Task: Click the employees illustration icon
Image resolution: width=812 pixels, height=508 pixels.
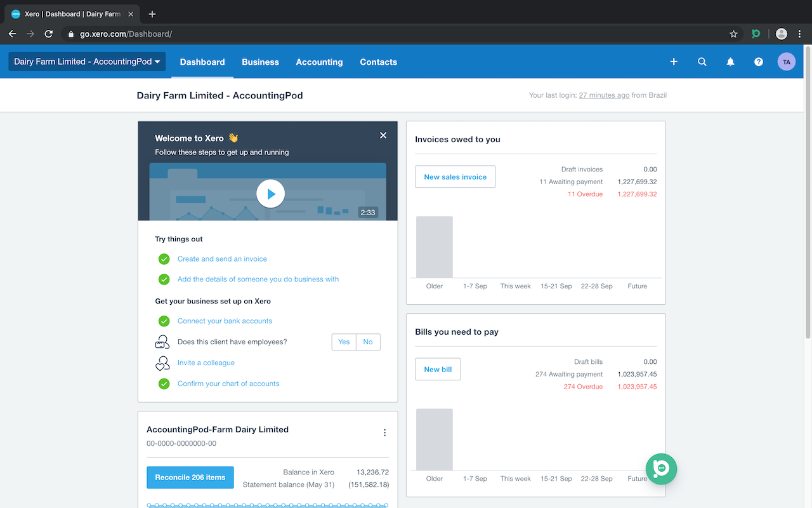Action: [x=163, y=342]
